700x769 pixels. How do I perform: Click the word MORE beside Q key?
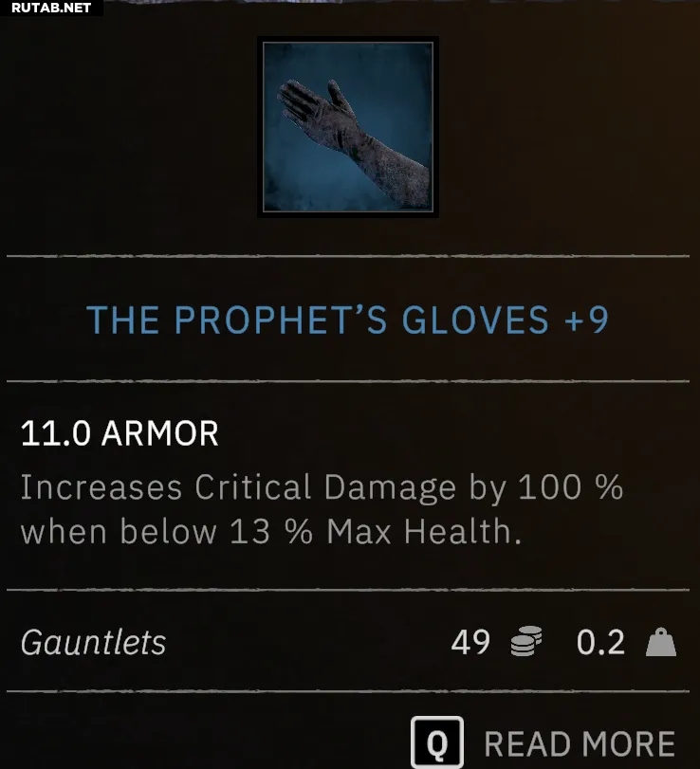coord(630,744)
